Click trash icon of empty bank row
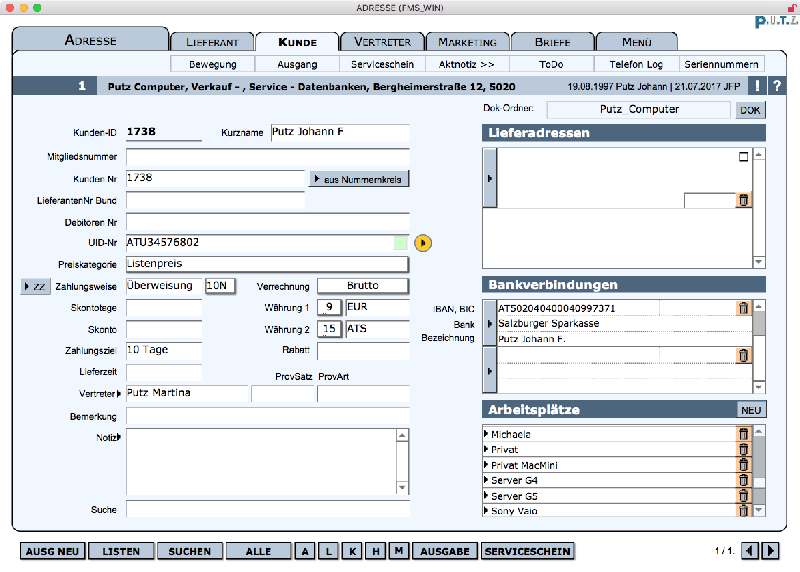 743,356
